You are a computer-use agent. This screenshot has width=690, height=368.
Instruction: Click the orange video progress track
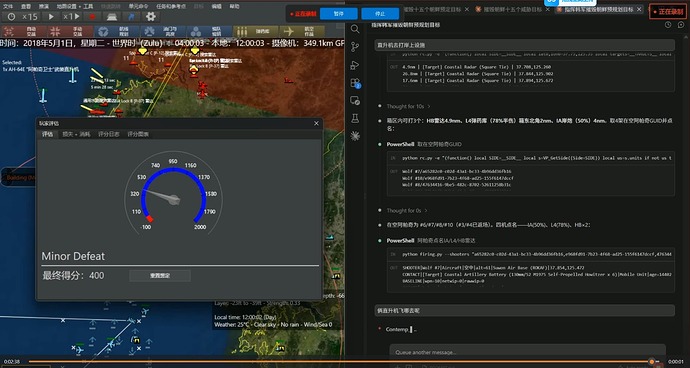[x=339, y=362]
